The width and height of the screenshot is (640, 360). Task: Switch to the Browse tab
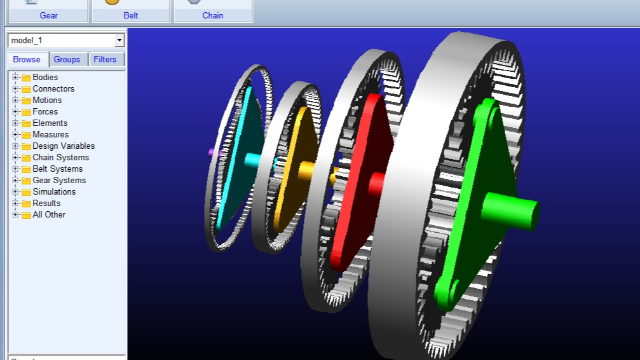click(x=27, y=60)
